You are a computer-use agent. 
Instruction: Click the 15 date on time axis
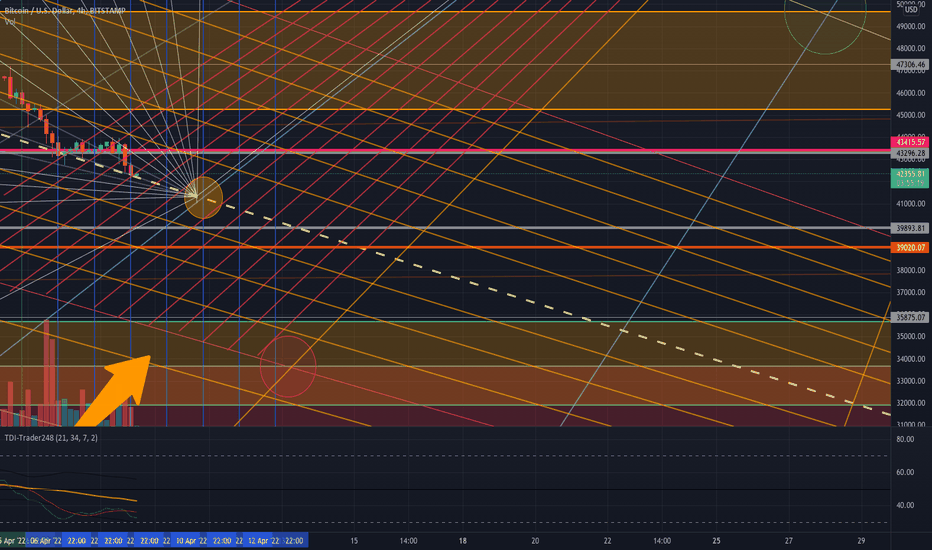[354, 540]
